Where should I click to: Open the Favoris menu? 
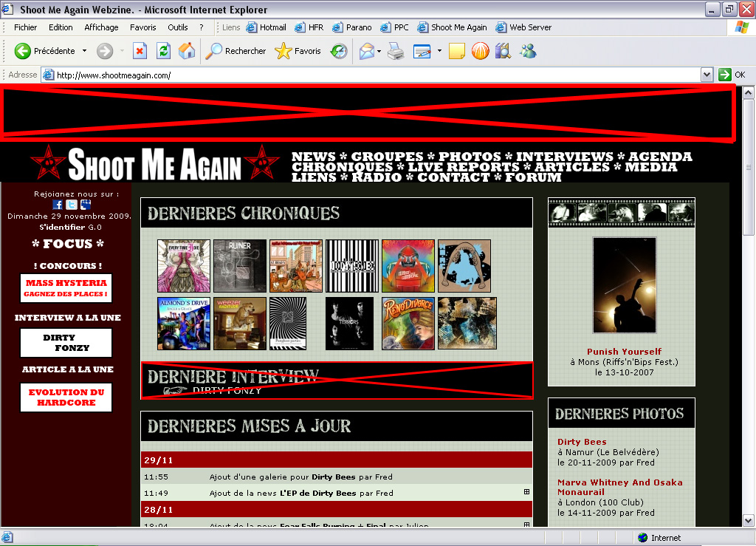(x=143, y=27)
